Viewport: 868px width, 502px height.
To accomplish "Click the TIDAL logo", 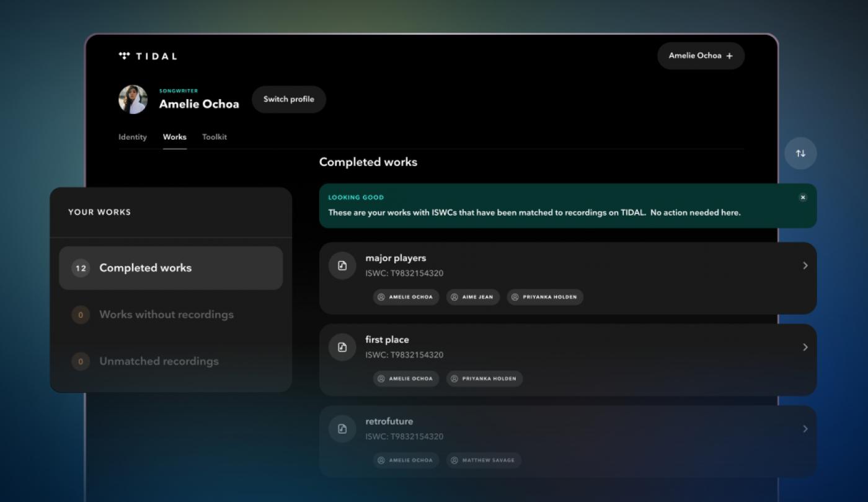I will [148, 56].
